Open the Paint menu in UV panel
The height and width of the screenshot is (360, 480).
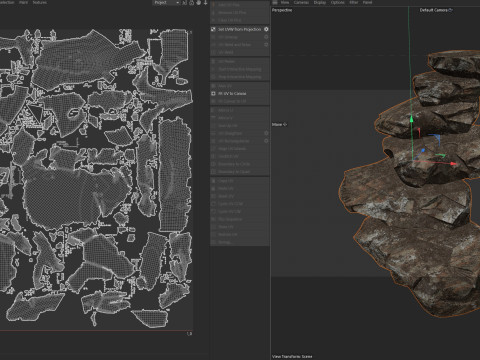pos(23,2)
